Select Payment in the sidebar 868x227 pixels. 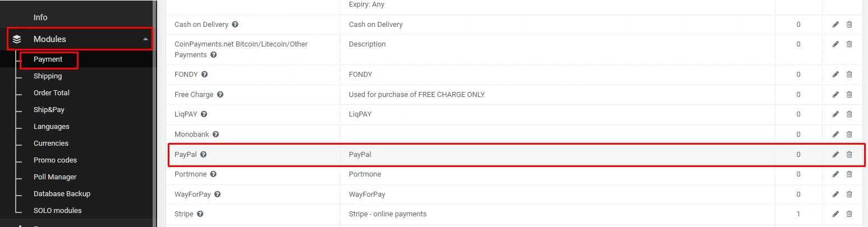coord(48,59)
